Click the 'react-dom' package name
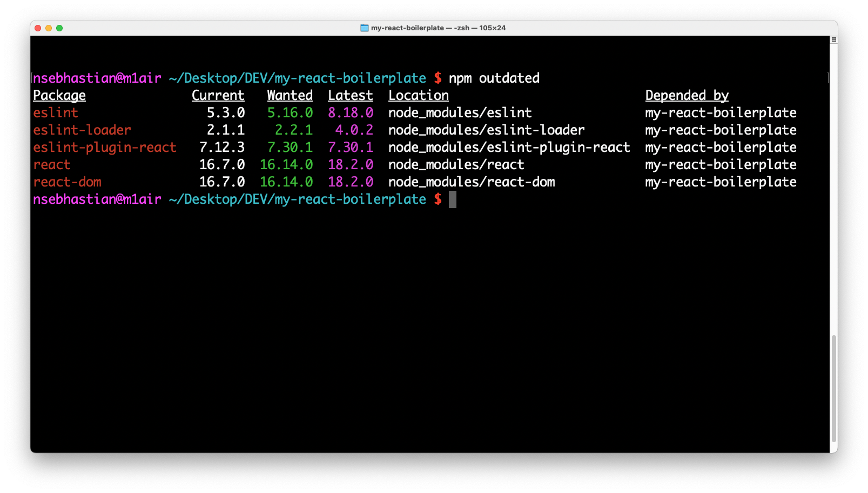This screenshot has height=493, width=868. (67, 182)
